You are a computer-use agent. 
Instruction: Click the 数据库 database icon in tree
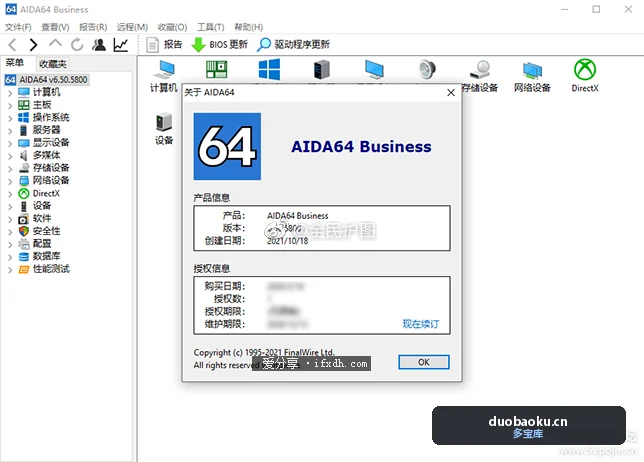24,257
